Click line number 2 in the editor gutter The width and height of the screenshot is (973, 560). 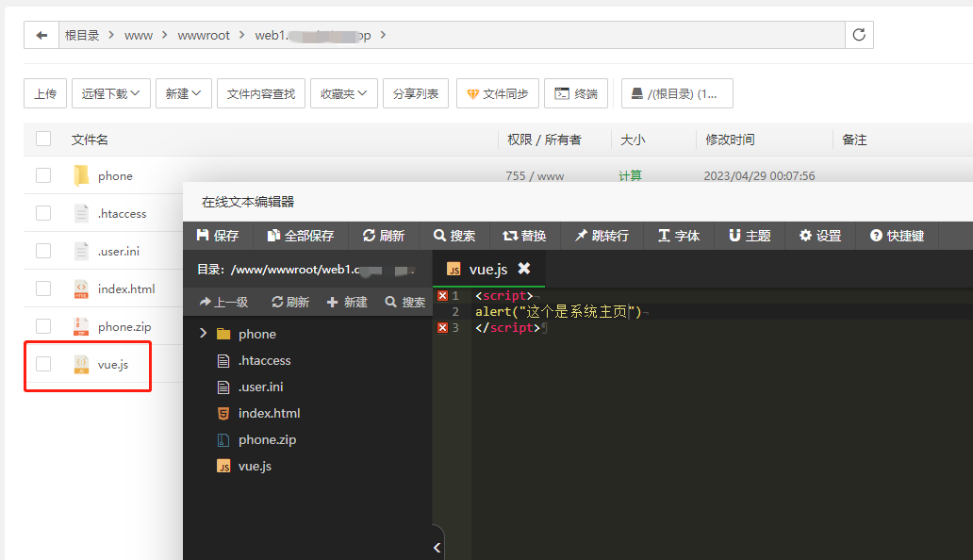click(x=455, y=311)
